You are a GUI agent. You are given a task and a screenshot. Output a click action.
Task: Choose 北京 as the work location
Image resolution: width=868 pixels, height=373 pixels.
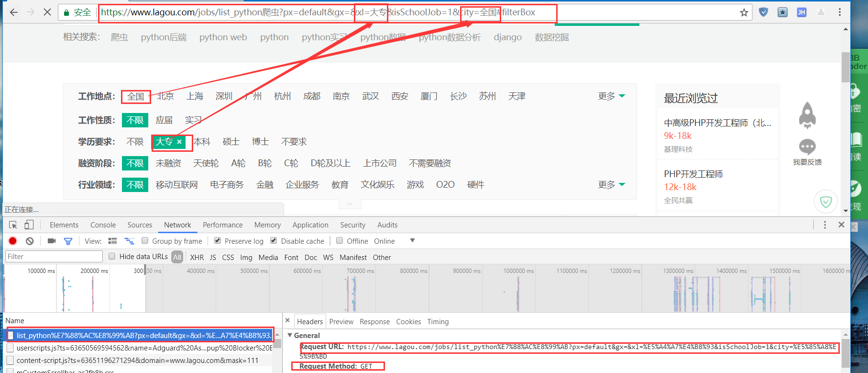tap(165, 96)
